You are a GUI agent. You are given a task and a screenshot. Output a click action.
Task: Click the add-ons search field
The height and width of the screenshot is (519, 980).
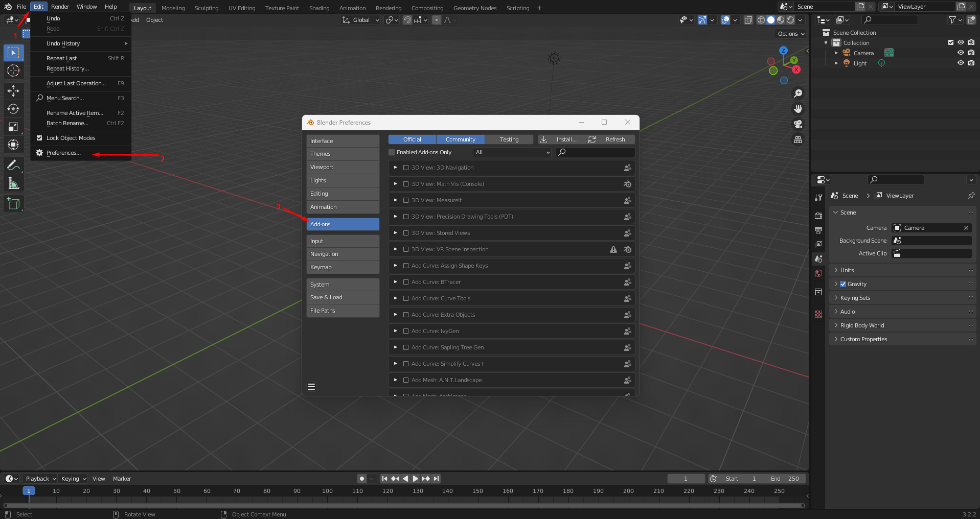[596, 152]
